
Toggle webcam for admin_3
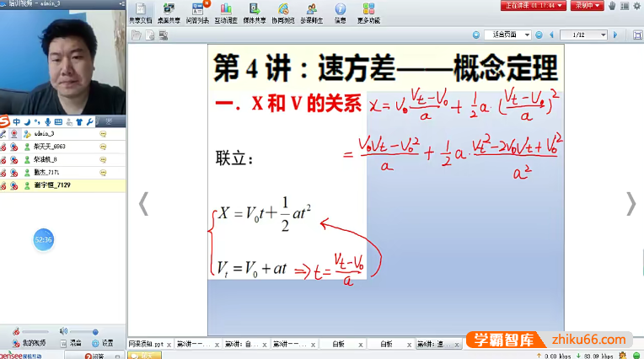tap(14, 134)
